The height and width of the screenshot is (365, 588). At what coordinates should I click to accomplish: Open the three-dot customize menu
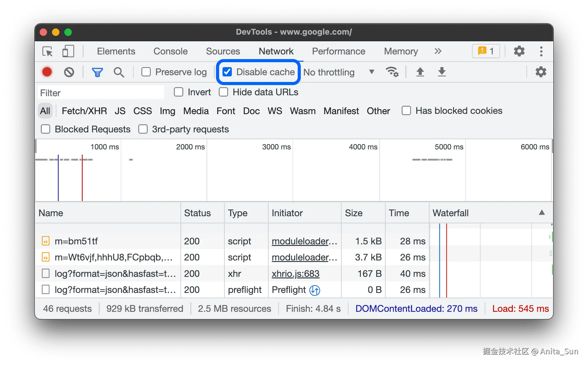click(541, 51)
